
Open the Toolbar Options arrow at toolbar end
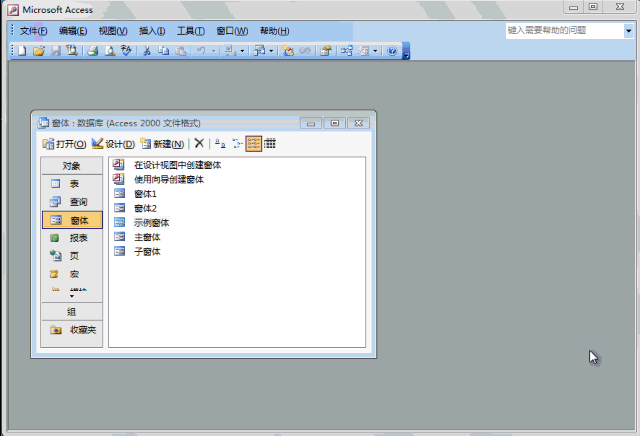point(406,51)
